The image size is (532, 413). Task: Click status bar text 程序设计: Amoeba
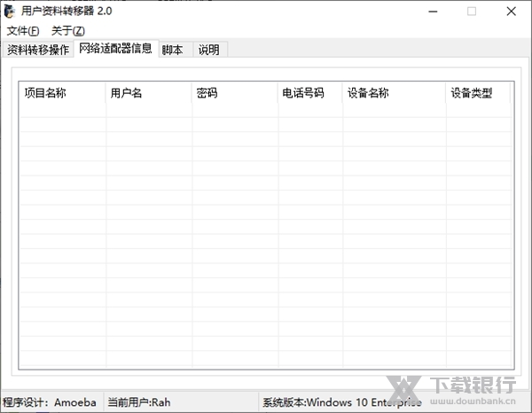point(50,402)
